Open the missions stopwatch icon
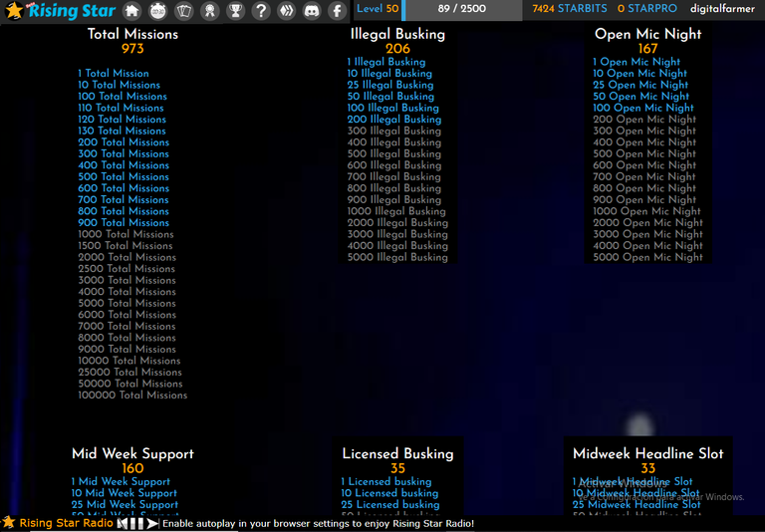765x532 pixels. coord(157,11)
